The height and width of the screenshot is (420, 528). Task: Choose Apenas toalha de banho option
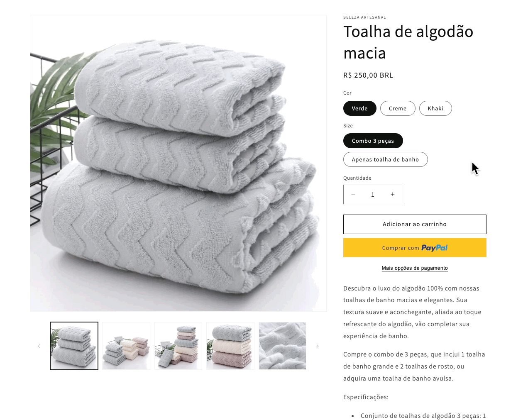[386, 159]
